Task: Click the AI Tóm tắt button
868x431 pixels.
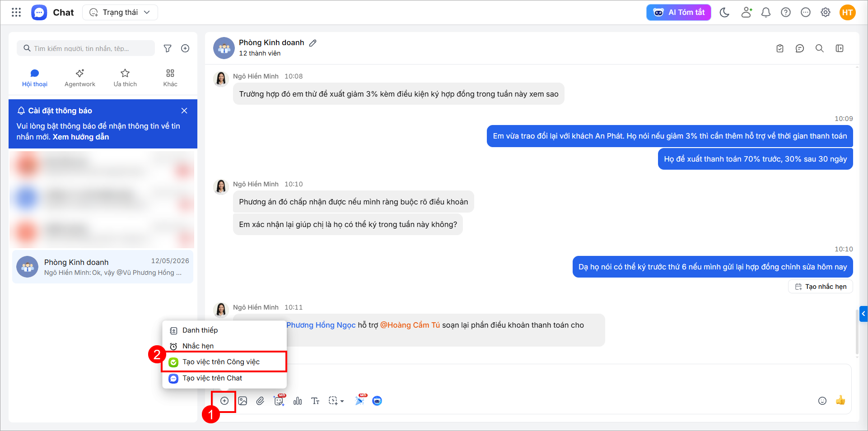Action: 678,12
